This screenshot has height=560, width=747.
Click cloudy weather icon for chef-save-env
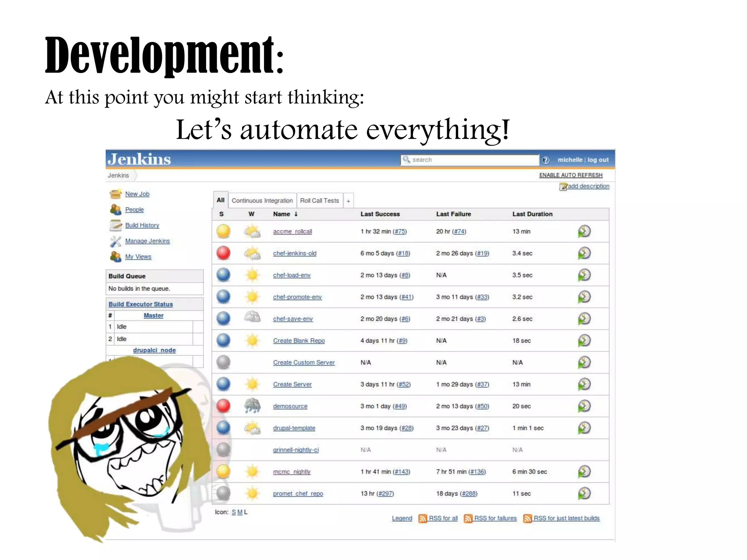pos(252,317)
